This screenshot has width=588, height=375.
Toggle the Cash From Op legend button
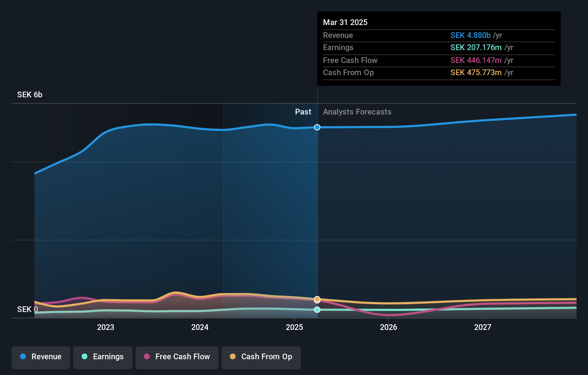261,357
